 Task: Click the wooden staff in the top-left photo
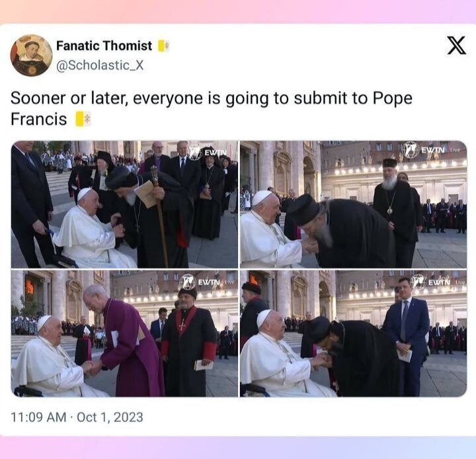pos(159,218)
